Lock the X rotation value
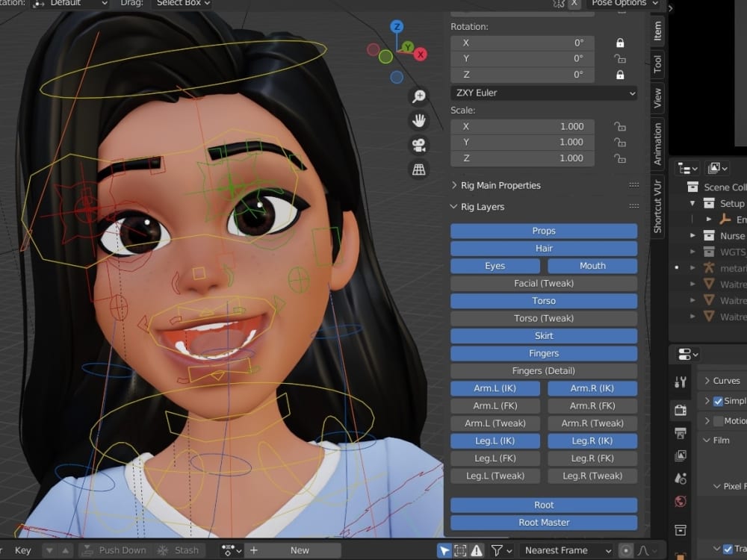Image resolution: width=747 pixels, height=560 pixels. (x=620, y=43)
